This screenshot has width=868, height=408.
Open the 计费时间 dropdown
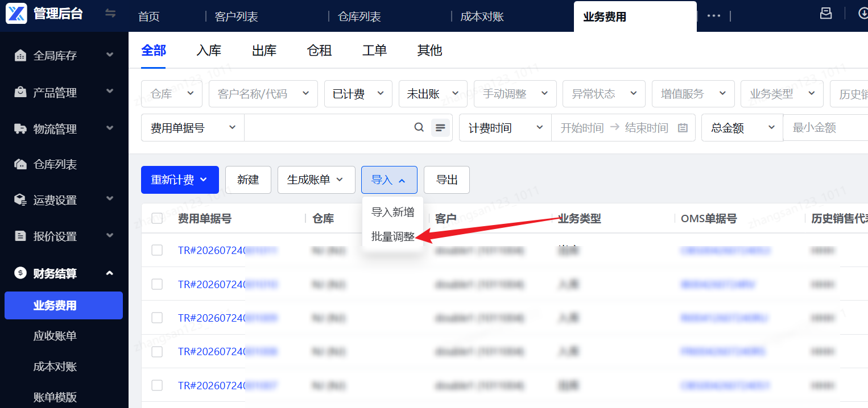tap(506, 128)
